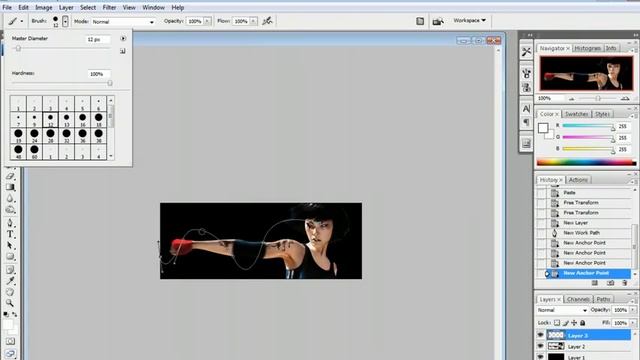Open the Character panel icon (A)
Viewport: 640px width, 360px height.
526,109
